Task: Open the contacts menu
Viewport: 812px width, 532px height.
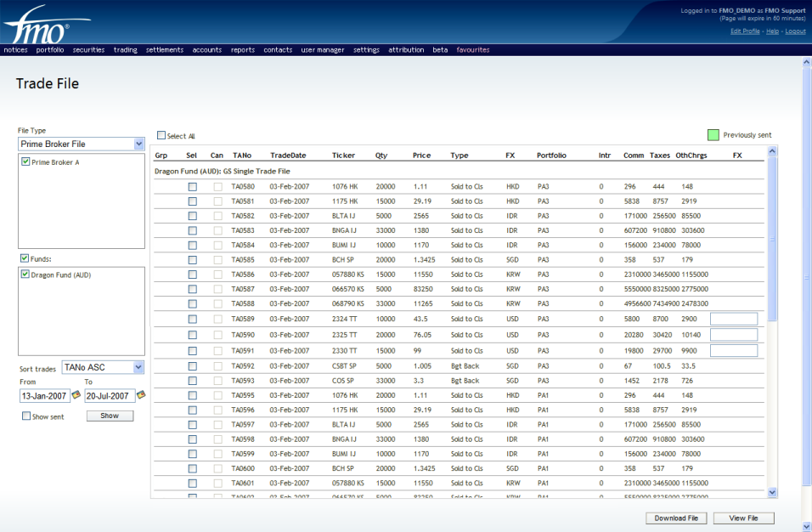Action: [278, 50]
